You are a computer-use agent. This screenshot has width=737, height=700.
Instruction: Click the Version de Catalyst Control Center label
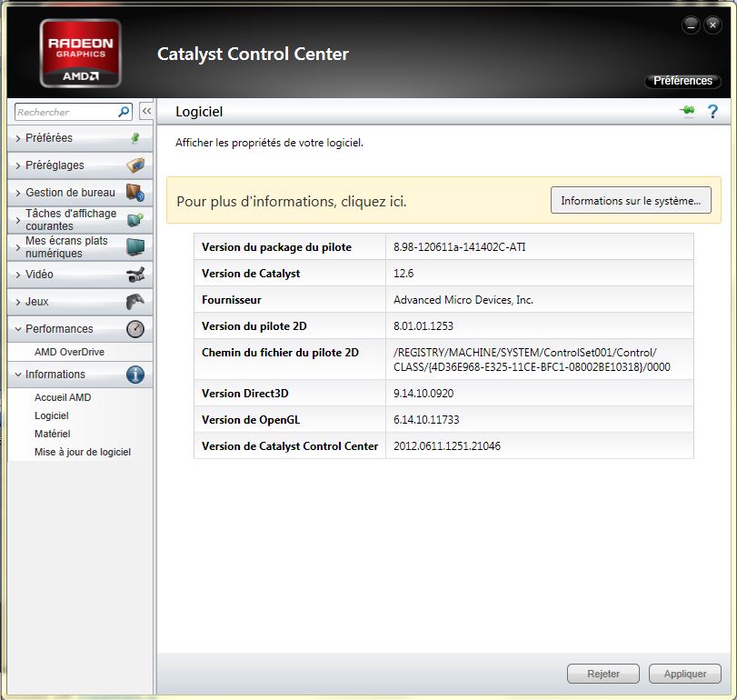pyautogui.click(x=290, y=446)
